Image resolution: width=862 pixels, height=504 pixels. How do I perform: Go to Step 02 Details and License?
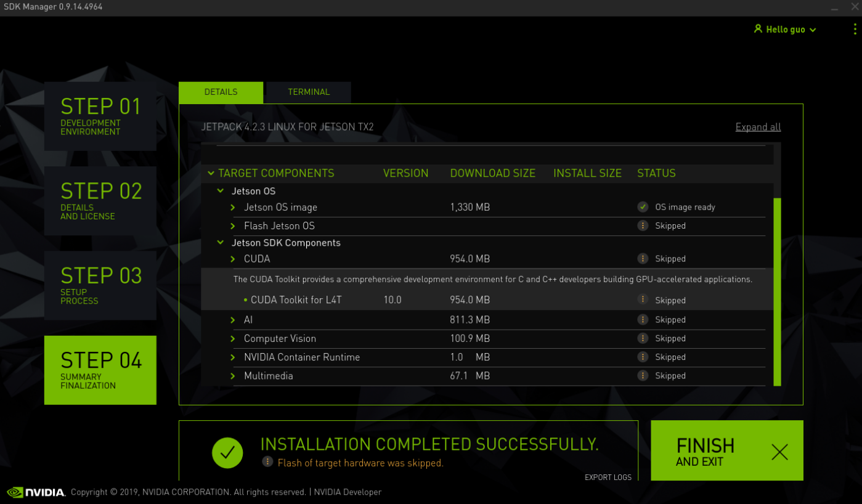(100, 201)
